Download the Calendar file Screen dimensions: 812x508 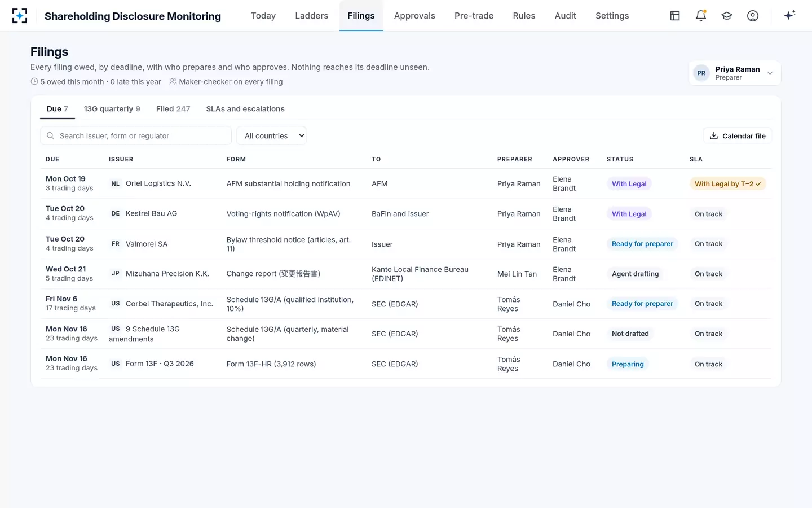pos(738,136)
